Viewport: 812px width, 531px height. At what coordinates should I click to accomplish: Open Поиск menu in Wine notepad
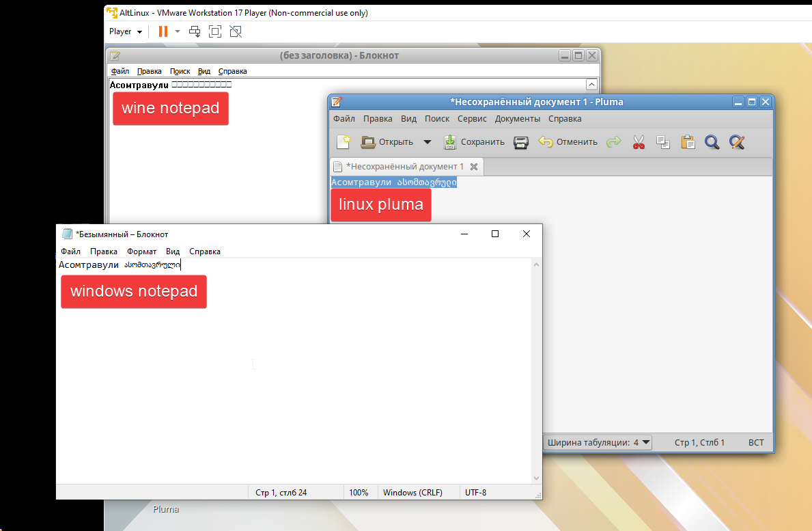tap(180, 72)
